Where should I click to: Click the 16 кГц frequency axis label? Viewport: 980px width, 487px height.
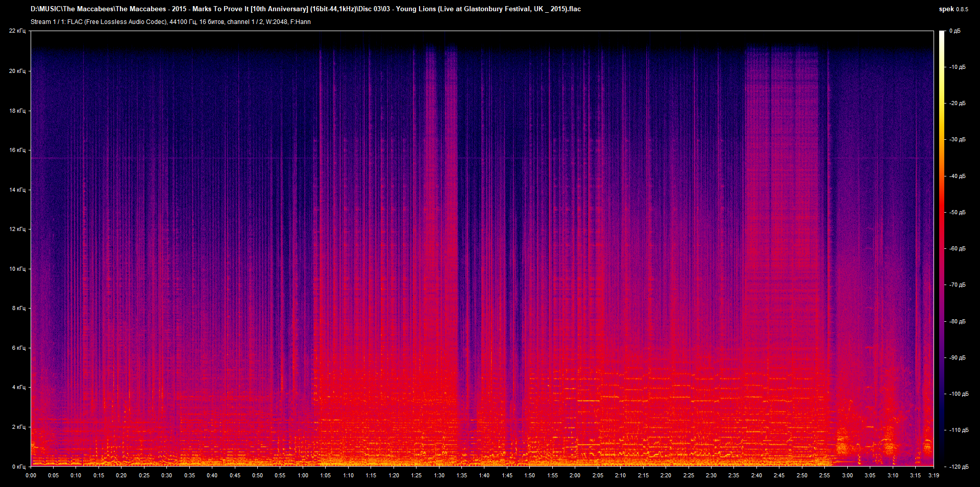(17, 150)
